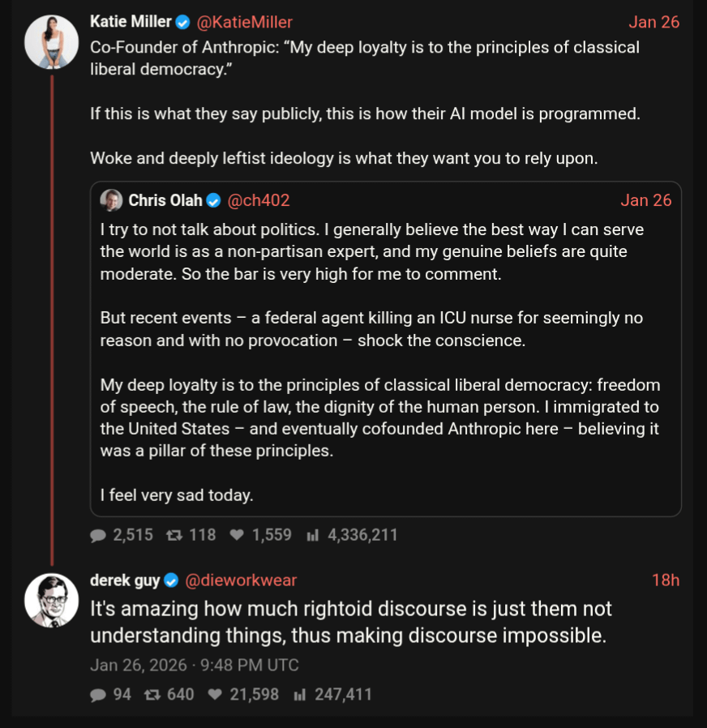Screen dimensions: 707x728
Task: Retweet derek guy's post
Action: coord(151,695)
